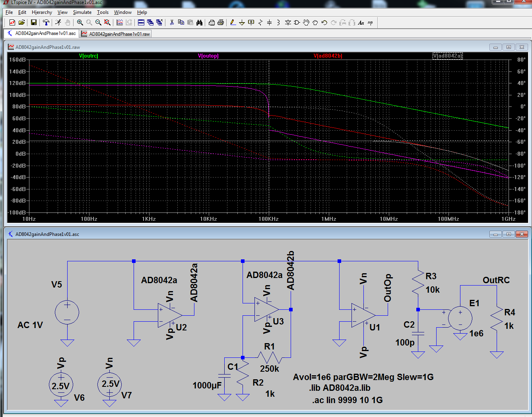The width and height of the screenshot is (532, 417).
Task: Open the File menu
Action: click(9, 12)
